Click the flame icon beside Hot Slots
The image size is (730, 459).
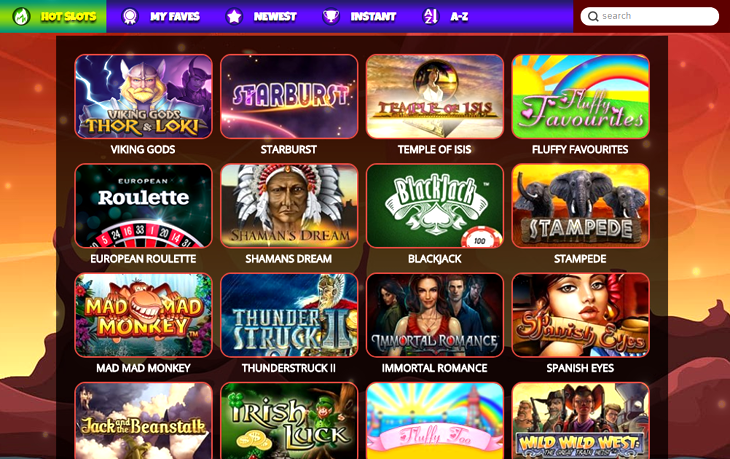coord(21,16)
